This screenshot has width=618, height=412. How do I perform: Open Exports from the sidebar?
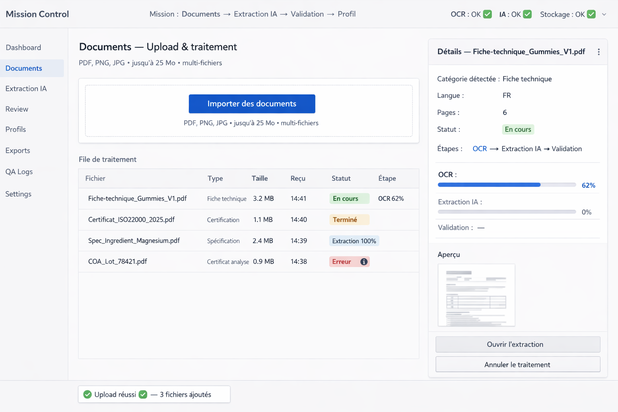[x=18, y=151]
